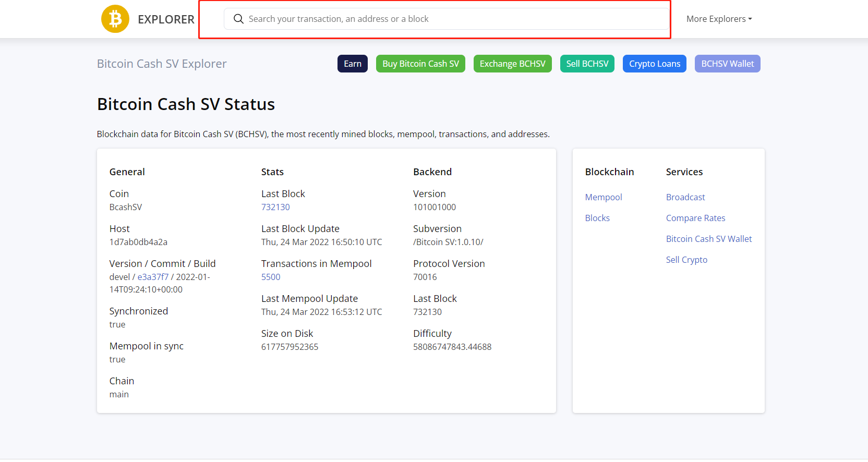The image size is (868, 462).
Task: Open commit e3a37f7 link
Action: coord(153,277)
